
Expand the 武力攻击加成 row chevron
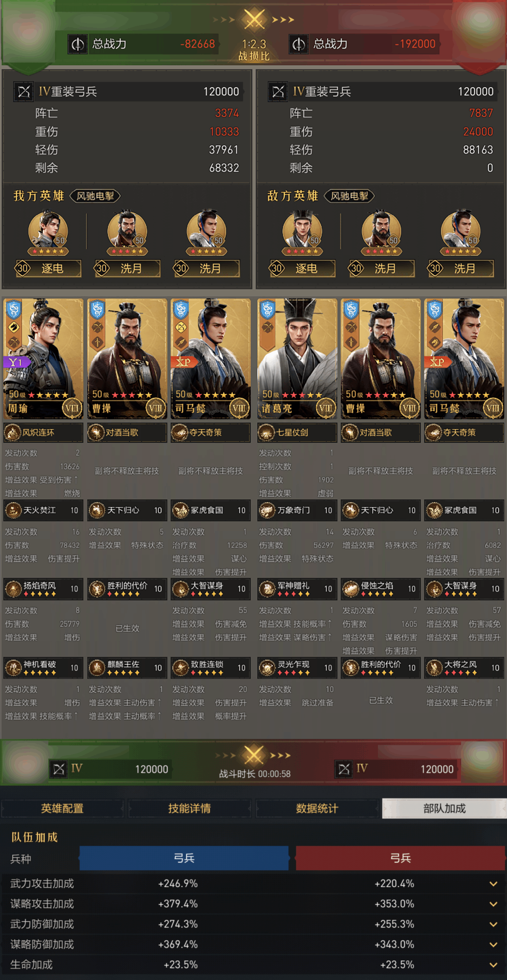[493, 884]
